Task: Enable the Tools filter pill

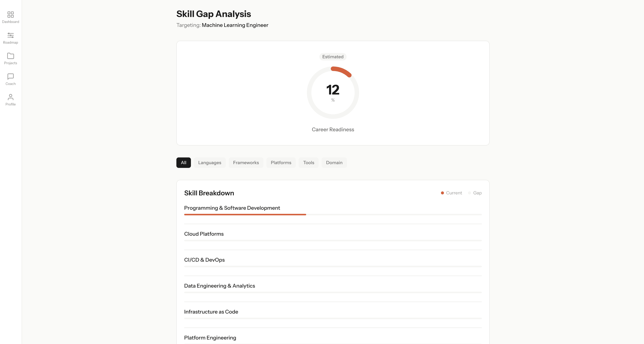Action: click(x=309, y=162)
